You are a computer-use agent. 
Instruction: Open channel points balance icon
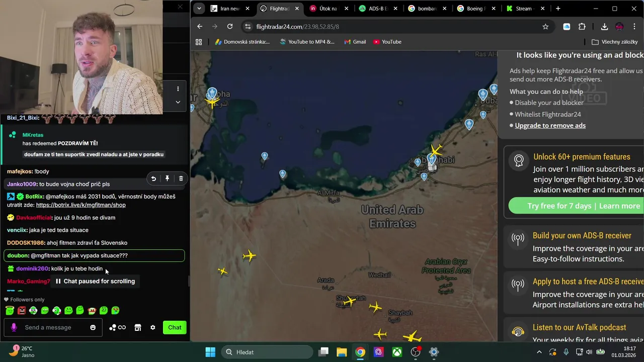pos(117,327)
